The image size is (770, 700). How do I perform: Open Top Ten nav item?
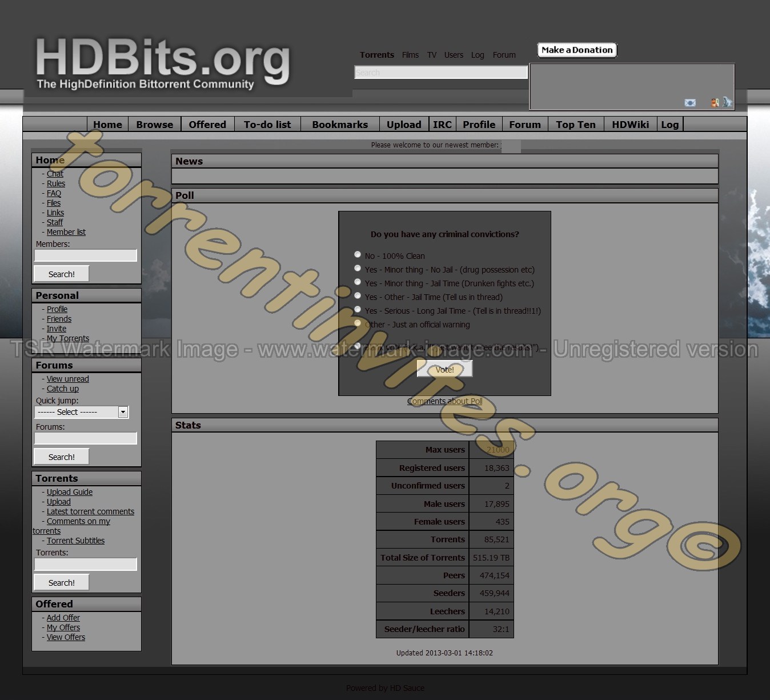point(576,125)
